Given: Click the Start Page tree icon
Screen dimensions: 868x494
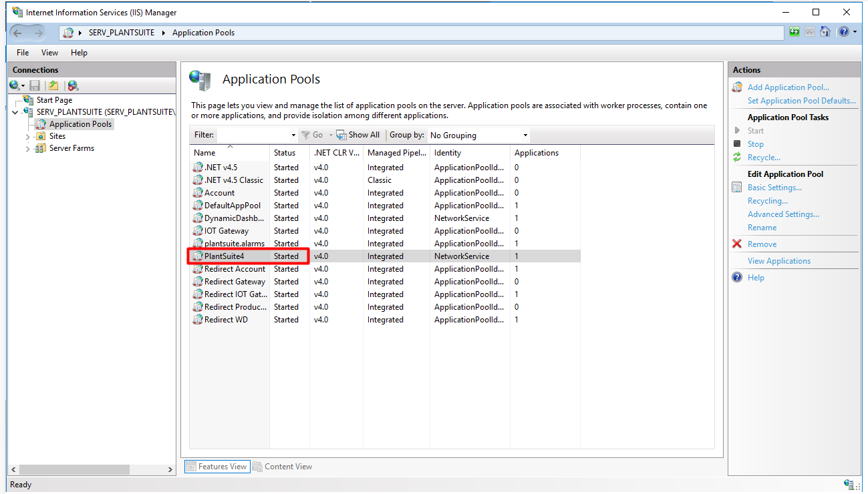Looking at the screenshot, I should 29,100.
